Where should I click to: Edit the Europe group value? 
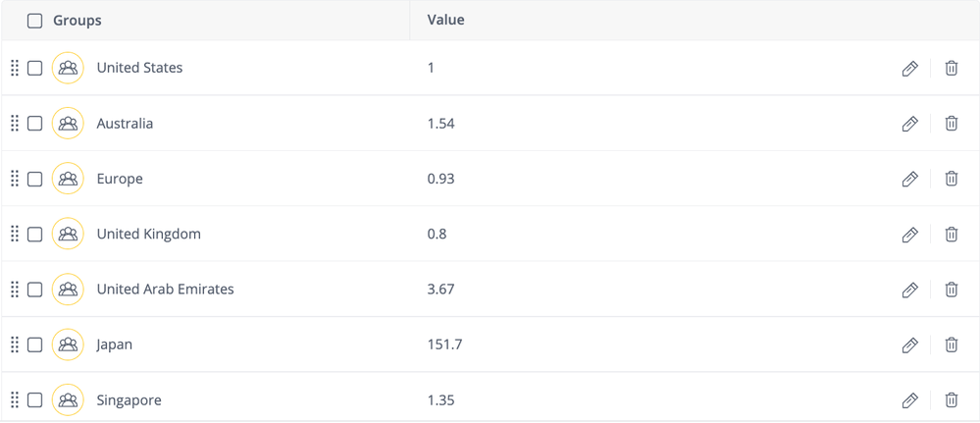909,180
